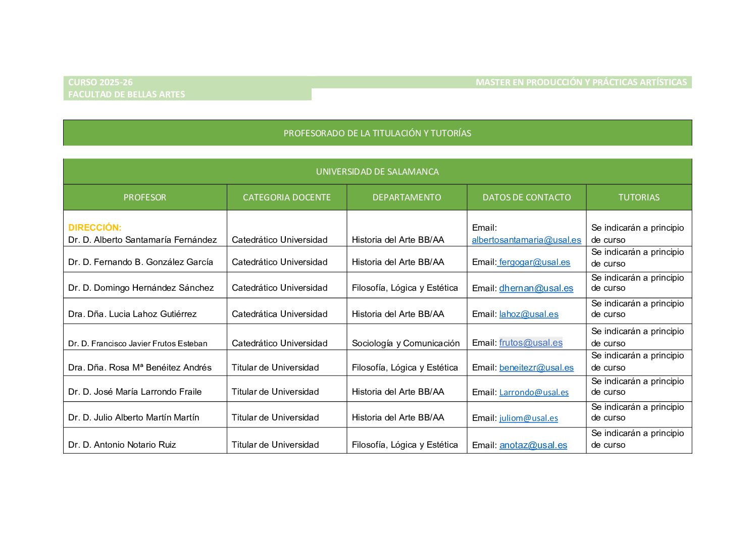Open the dhernan@usal.es email link

[536, 288]
